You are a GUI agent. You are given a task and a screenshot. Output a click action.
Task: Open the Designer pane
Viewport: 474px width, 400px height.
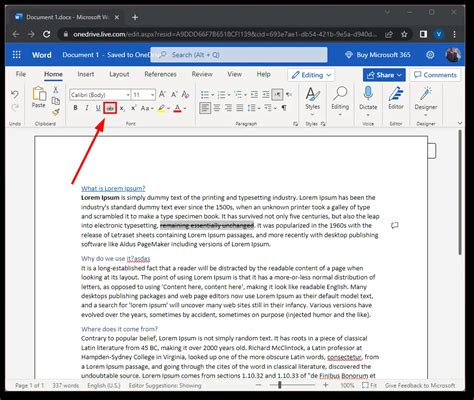[426, 102]
